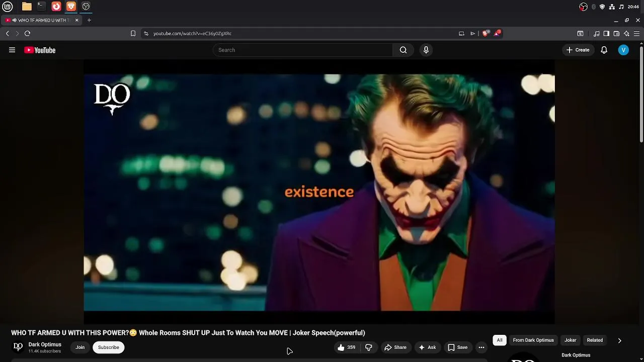Open Brave Rewards triangle icon
The height and width of the screenshot is (362, 644).
497,33
